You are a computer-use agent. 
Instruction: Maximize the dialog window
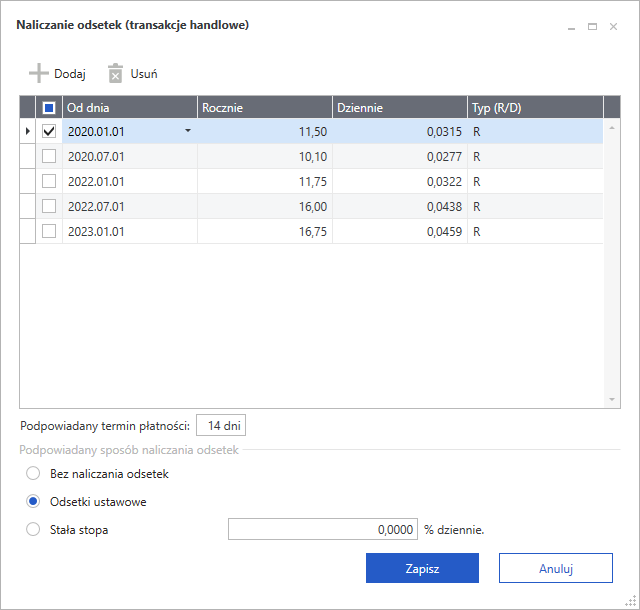click(592, 26)
